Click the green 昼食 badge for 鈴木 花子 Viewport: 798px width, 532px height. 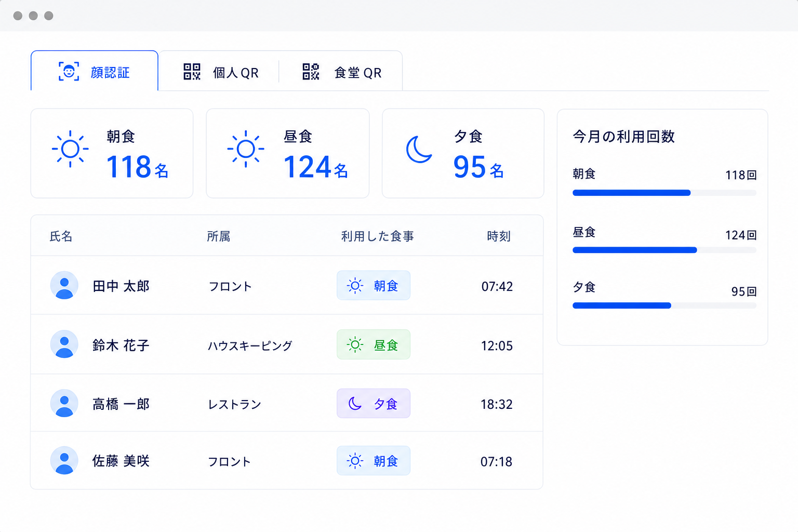click(374, 344)
